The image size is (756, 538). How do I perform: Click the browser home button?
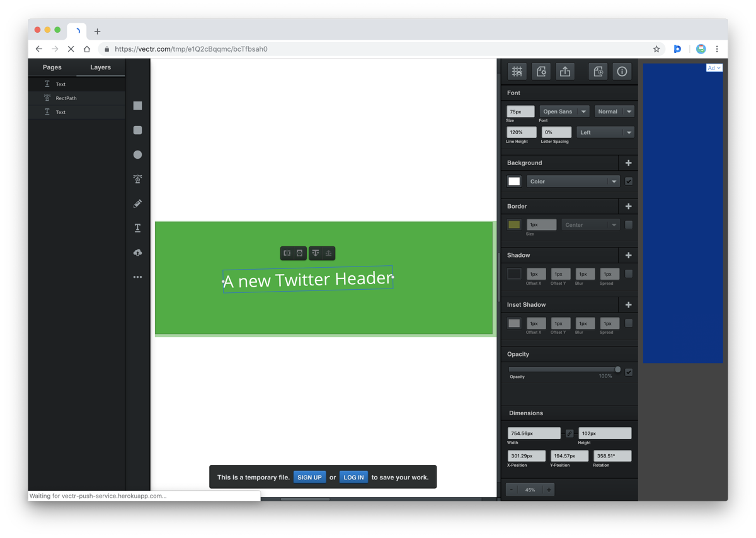coord(87,49)
